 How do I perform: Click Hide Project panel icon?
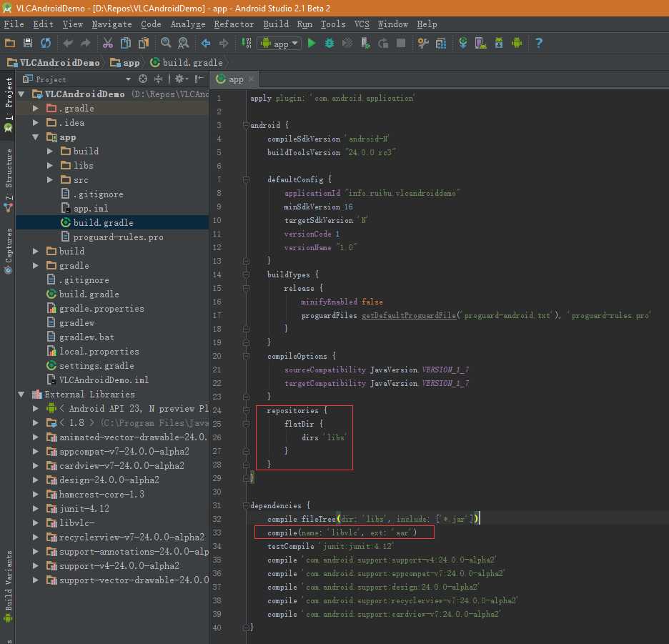pyautogui.click(x=199, y=79)
